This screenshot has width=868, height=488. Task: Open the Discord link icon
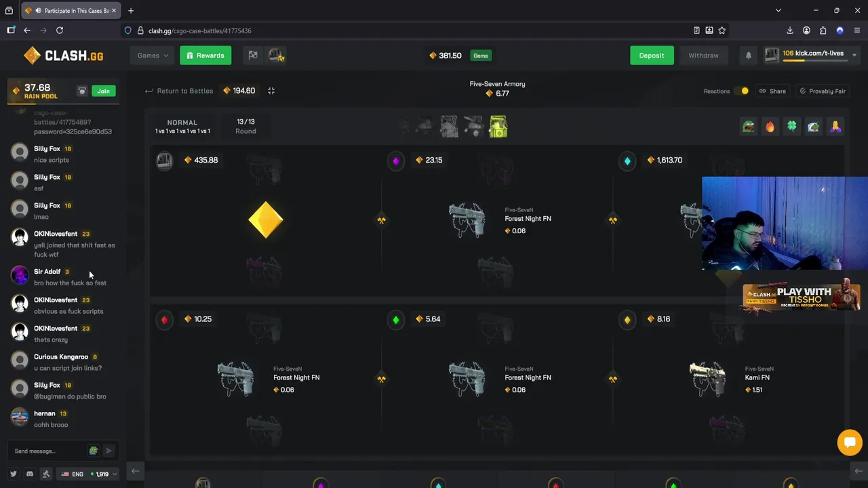pyautogui.click(x=29, y=474)
